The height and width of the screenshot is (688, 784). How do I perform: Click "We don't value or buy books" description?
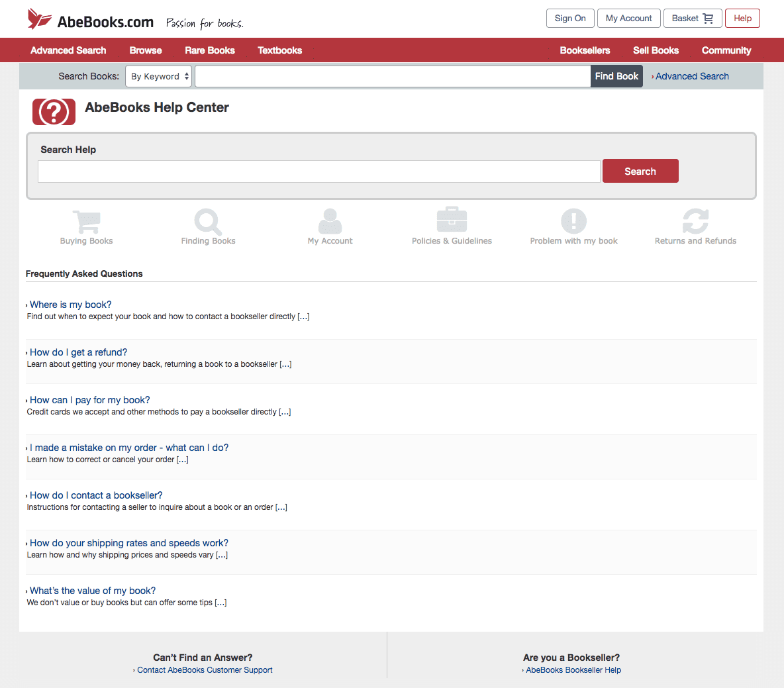click(x=126, y=603)
